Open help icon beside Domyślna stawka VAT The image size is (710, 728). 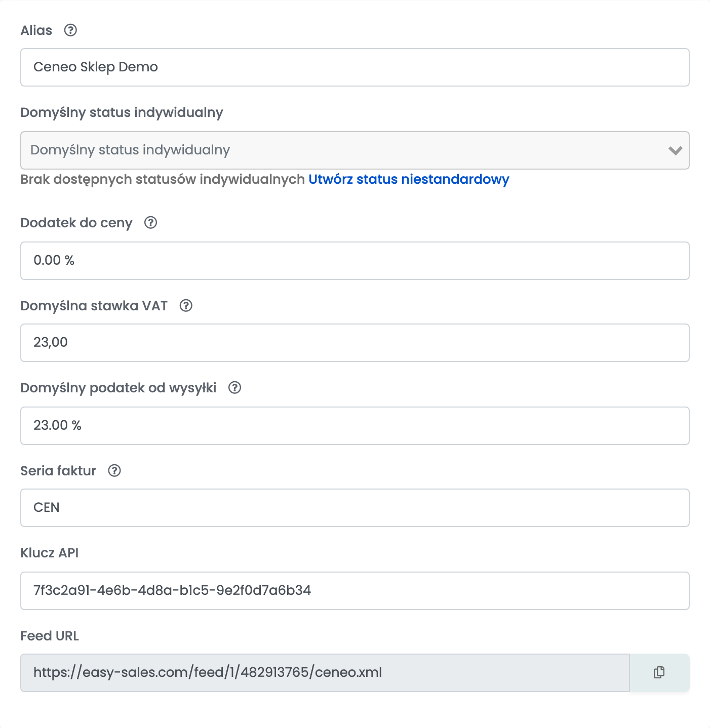pyautogui.click(x=186, y=306)
